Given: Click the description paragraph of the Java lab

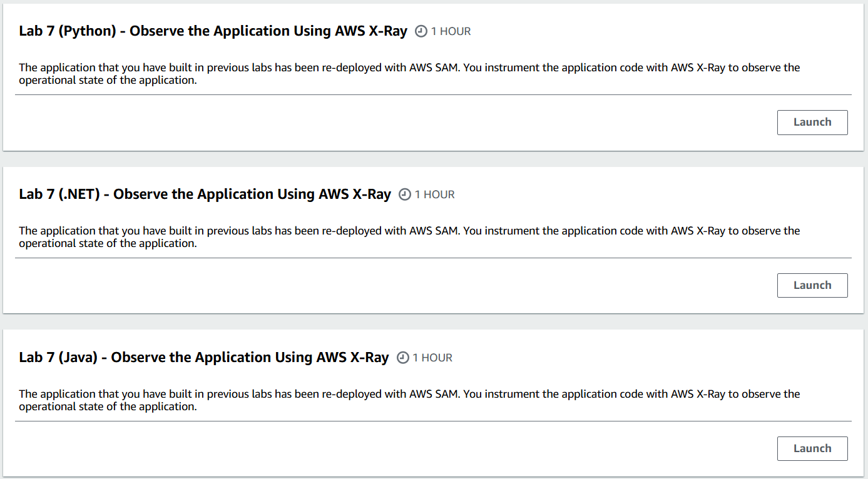Looking at the screenshot, I should (409, 400).
